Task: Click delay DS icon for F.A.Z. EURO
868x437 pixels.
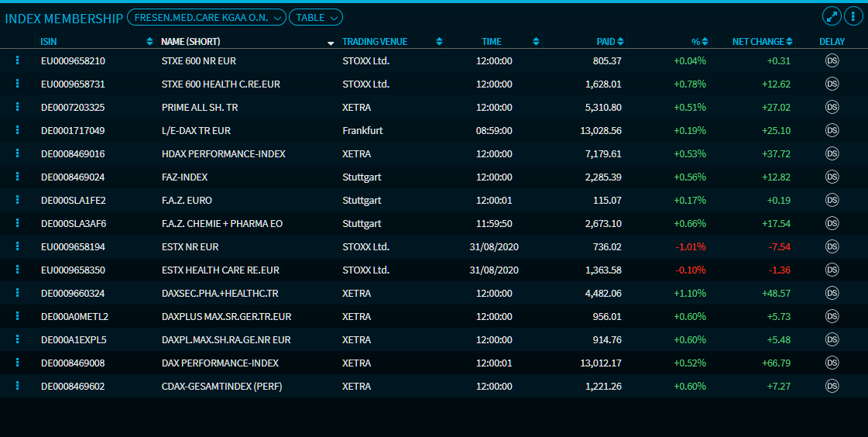Action: (832, 200)
